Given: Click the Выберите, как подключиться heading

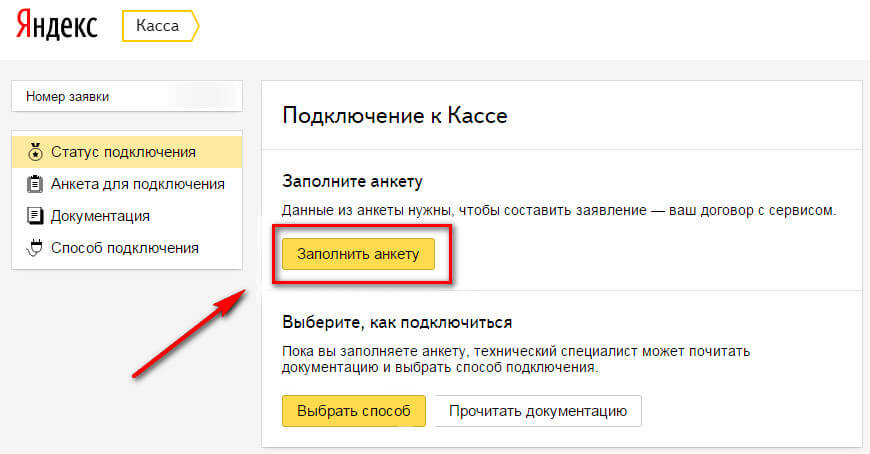Looking at the screenshot, I should tap(397, 322).
